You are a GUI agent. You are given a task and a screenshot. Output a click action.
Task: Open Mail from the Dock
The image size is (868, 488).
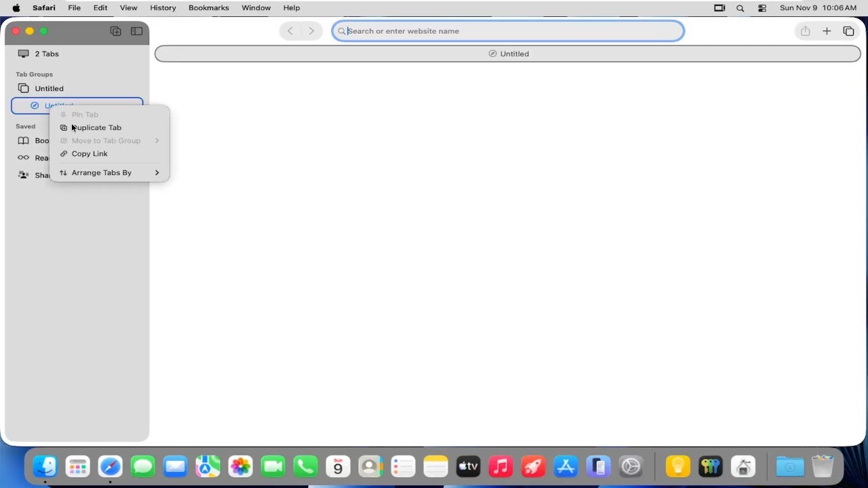175,466
